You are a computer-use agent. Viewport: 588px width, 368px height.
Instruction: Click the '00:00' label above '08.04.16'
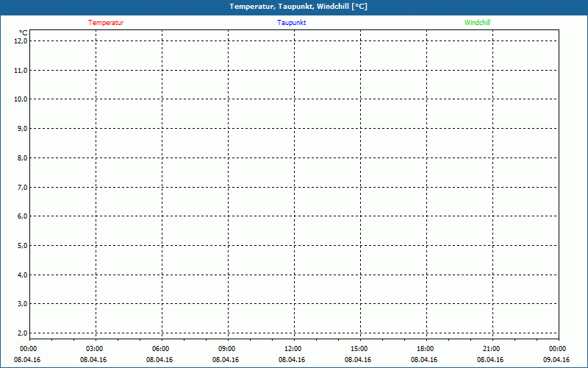pos(28,349)
